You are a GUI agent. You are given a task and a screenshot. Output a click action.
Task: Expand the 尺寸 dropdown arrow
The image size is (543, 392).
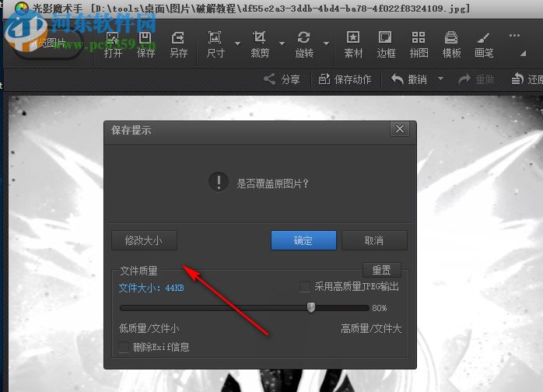coord(237,44)
